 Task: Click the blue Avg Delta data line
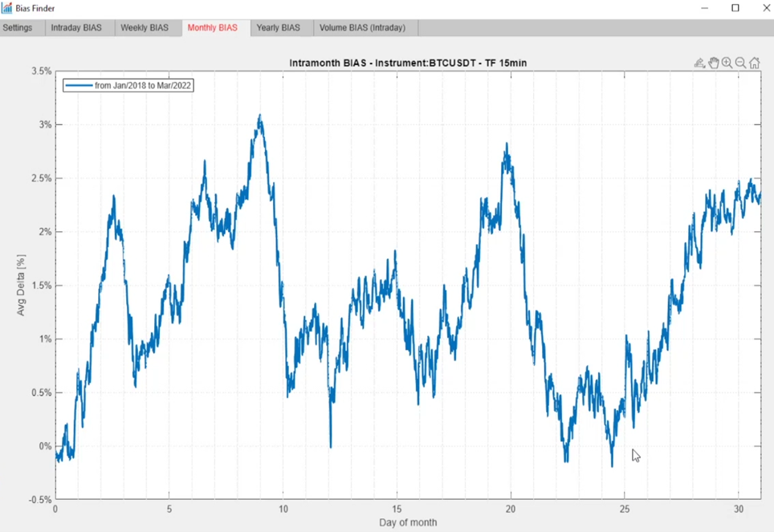pyautogui.click(x=259, y=116)
